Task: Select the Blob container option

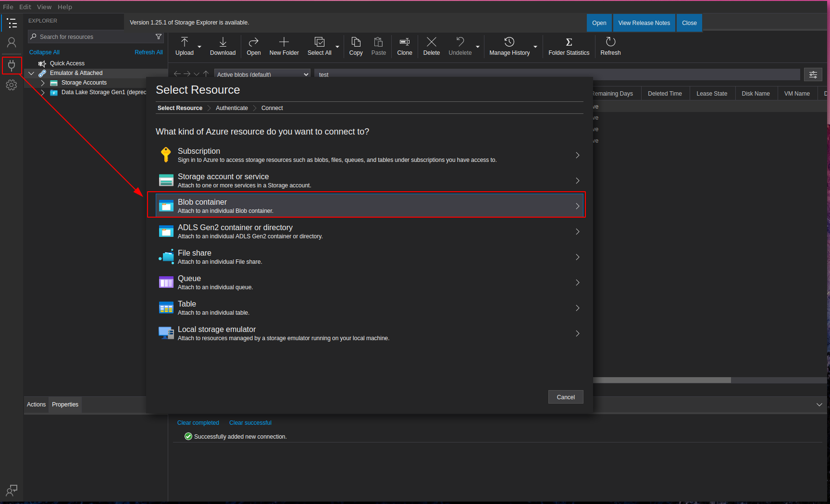Action: pos(370,206)
